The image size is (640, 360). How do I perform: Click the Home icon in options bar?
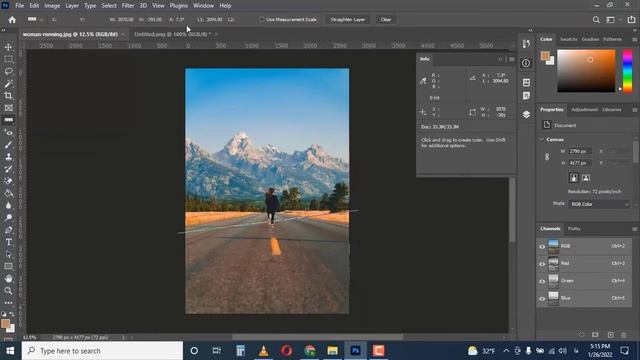[12, 20]
